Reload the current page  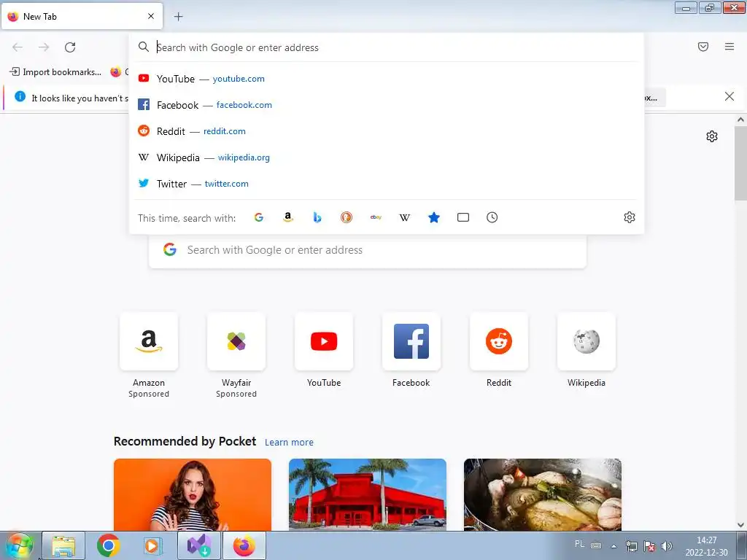point(70,47)
